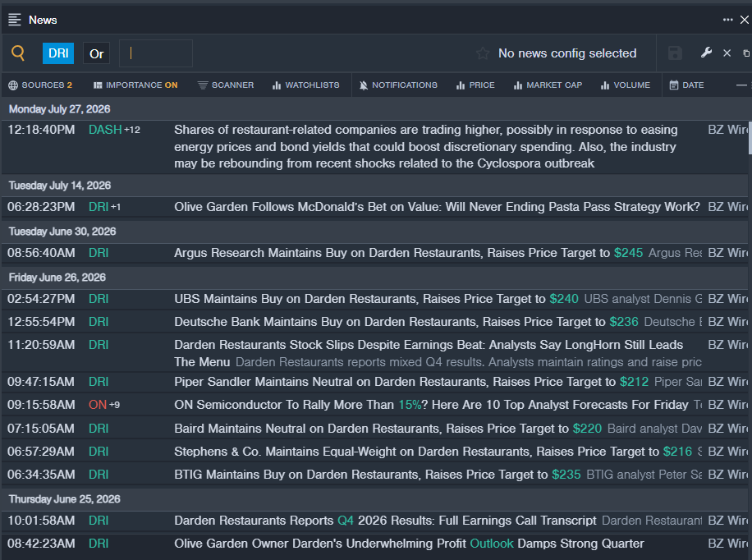Focus the ticker search input field
752x560 pixels.
click(x=156, y=53)
